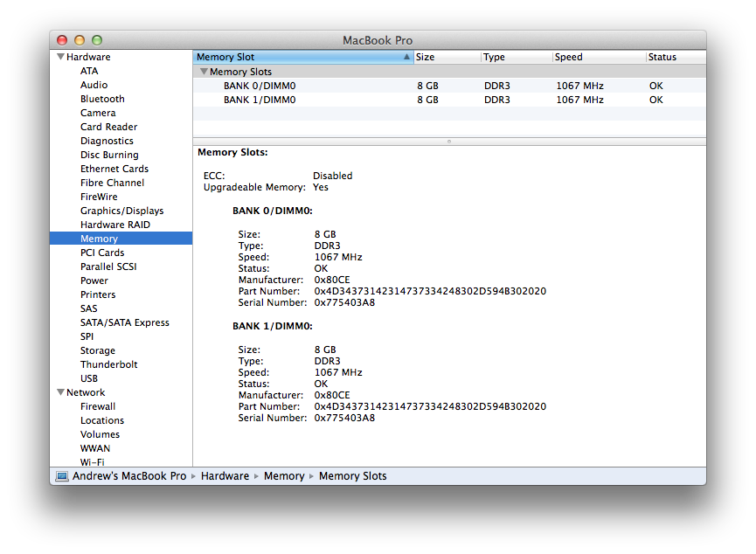Image resolution: width=756 pixels, height=554 pixels.
Task: Collapse the Hardware section triangle
Action: point(61,57)
